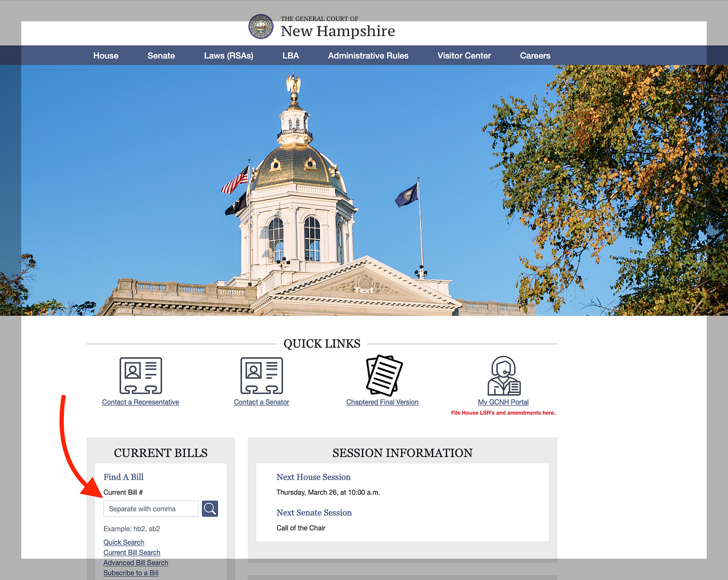Open the Senate menu

point(161,55)
